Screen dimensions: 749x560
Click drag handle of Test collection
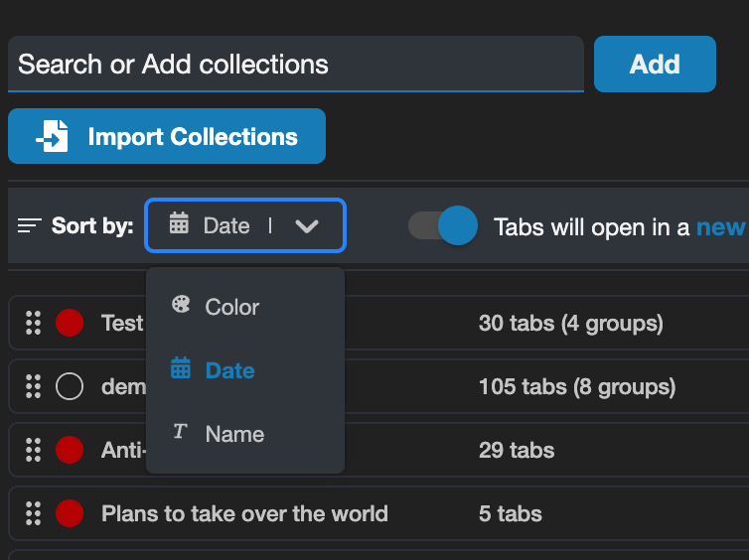pos(33,324)
